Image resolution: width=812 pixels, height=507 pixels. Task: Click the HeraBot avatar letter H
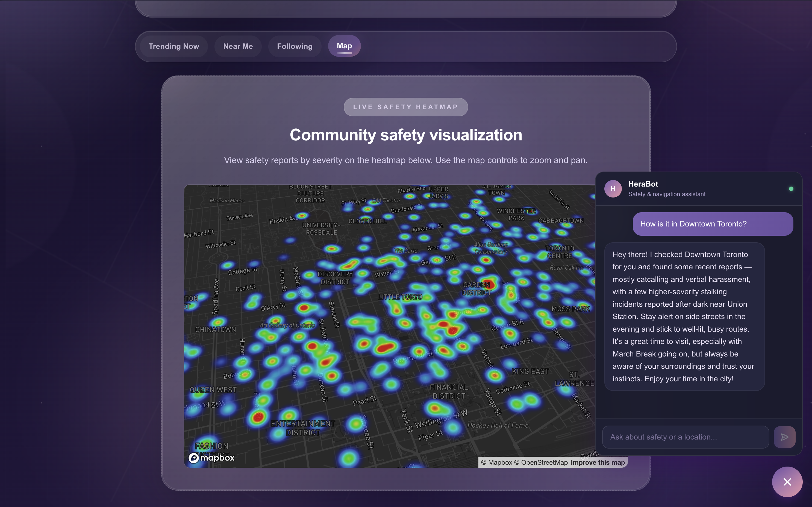[x=613, y=189]
